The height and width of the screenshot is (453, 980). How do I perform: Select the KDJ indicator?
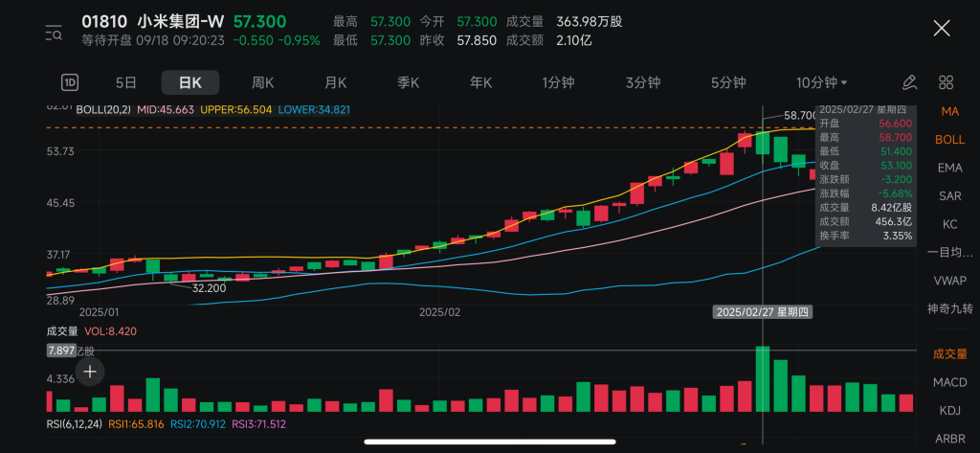point(949,410)
